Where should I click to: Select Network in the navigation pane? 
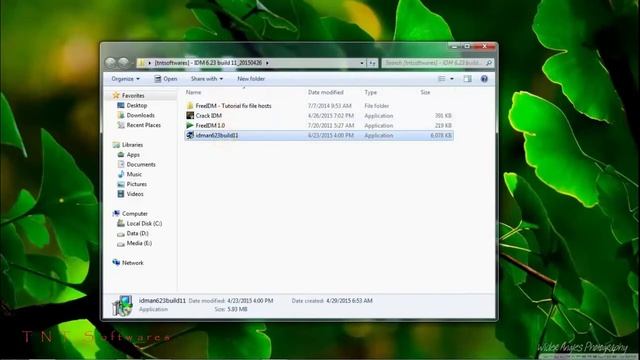pos(133,263)
